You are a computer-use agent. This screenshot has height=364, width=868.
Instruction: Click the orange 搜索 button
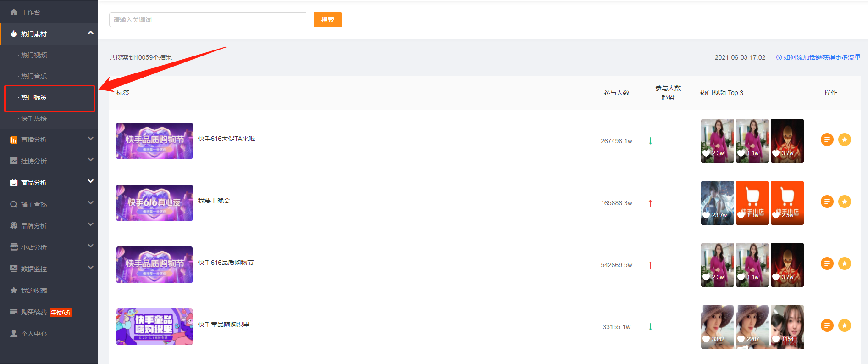[x=328, y=20]
